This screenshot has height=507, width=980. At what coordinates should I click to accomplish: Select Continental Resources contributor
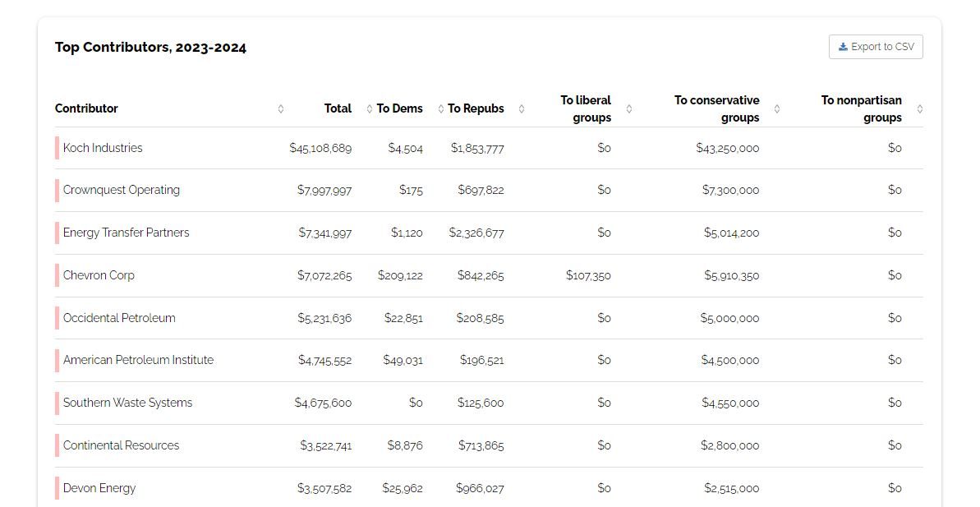click(x=121, y=445)
